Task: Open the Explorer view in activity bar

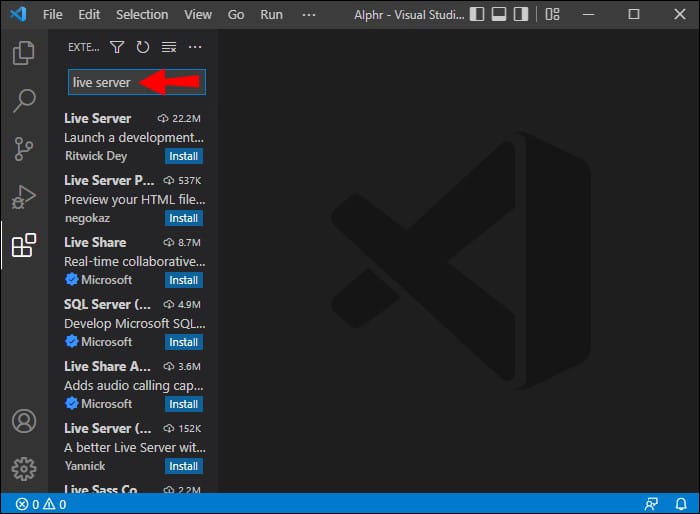Action: pos(23,53)
